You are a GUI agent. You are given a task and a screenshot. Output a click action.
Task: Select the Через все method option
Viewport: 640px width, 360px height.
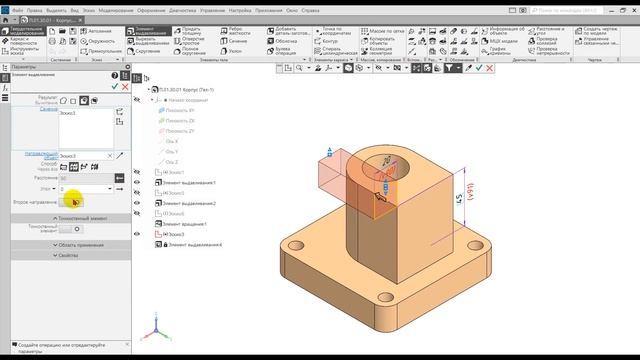tap(74, 167)
